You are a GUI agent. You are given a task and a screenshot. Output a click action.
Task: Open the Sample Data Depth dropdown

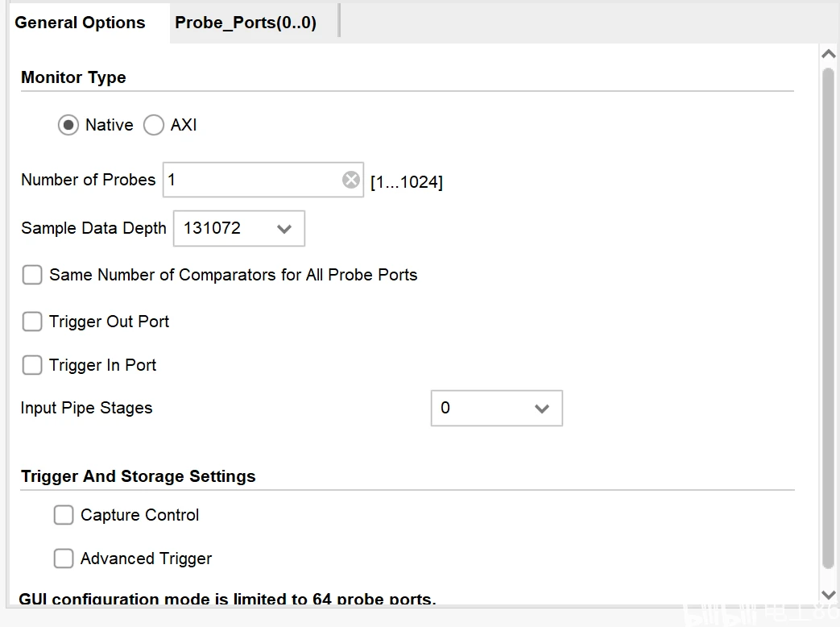coord(239,229)
